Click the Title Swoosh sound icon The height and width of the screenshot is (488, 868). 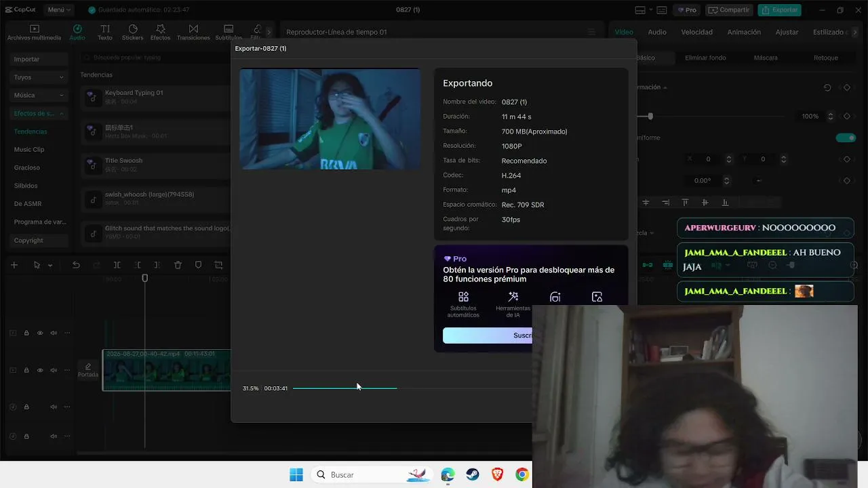pyautogui.click(x=92, y=165)
